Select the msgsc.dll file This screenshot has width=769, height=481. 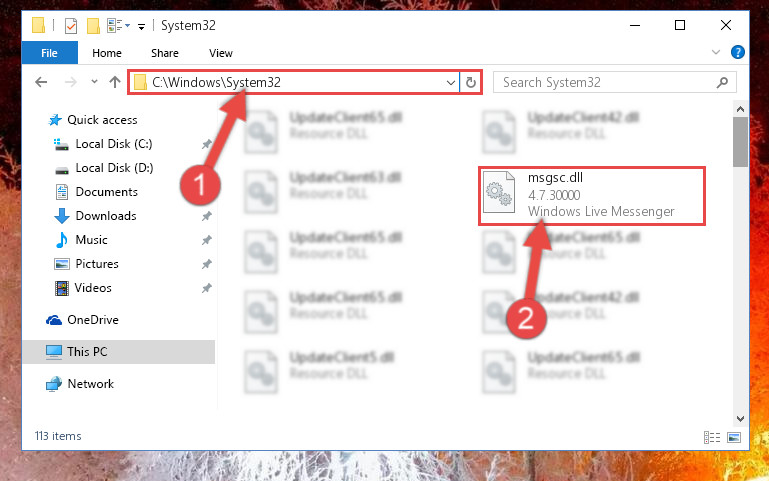[x=592, y=195]
